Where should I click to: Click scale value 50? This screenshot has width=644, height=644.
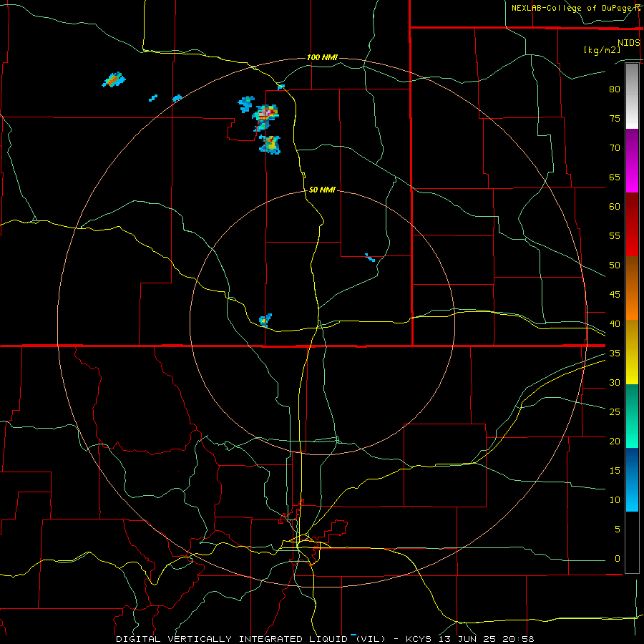click(615, 265)
